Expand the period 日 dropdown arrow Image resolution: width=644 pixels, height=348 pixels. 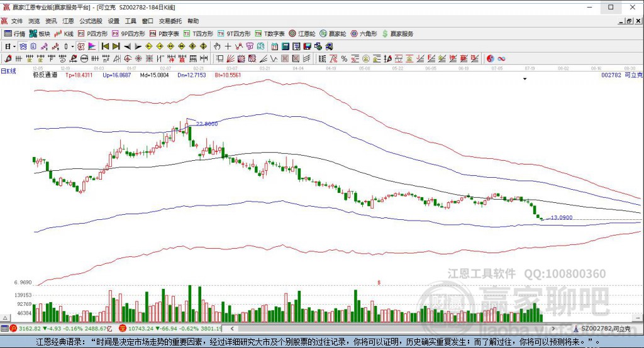coord(14,46)
